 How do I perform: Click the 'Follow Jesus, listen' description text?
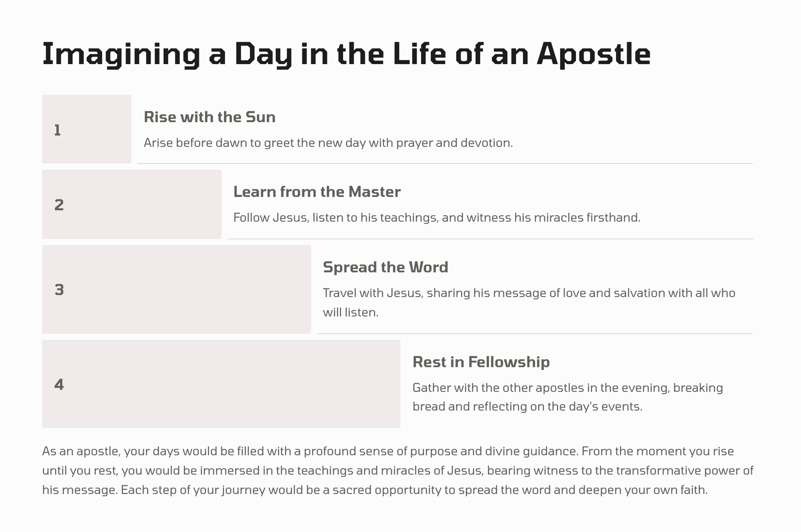click(436, 217)
